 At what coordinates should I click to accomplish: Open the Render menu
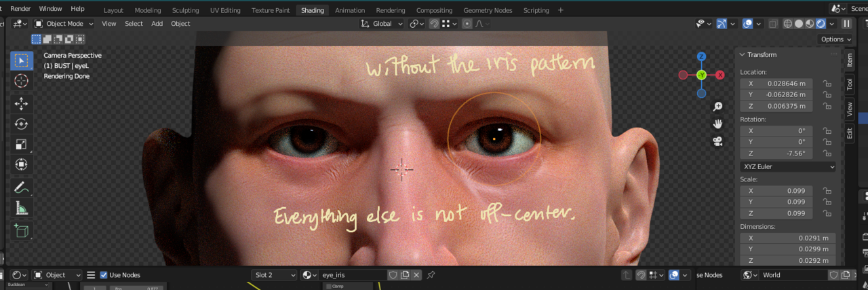tap(20, 9)
